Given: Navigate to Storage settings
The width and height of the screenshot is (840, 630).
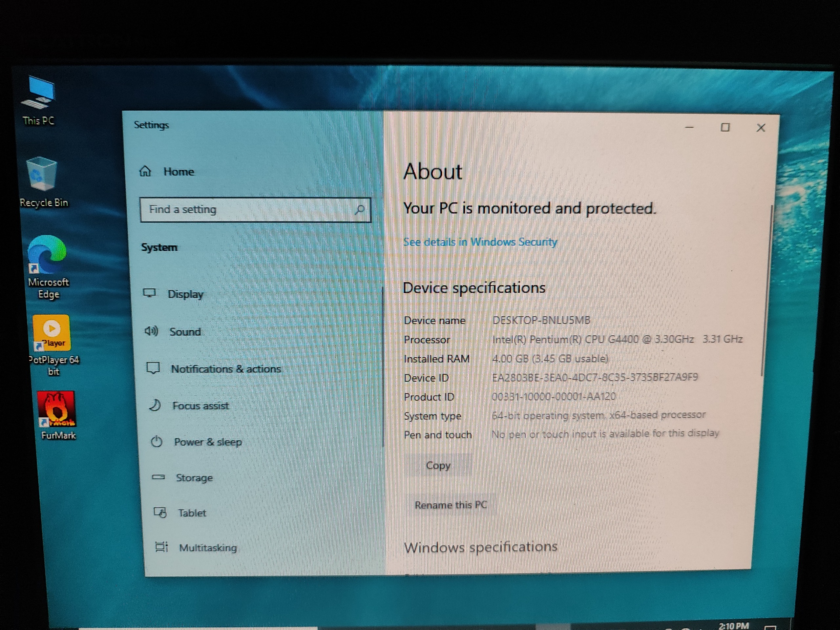Looking at the screenshot, I should point(194,478).
